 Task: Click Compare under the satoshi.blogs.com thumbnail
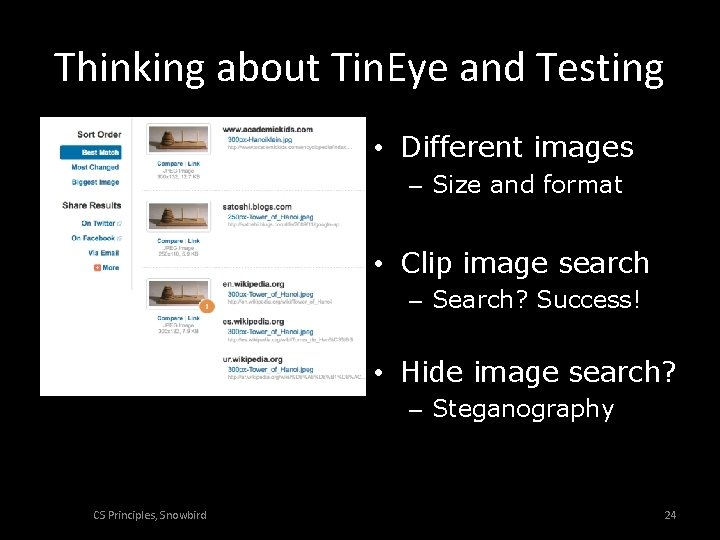[x=170, y=241]
